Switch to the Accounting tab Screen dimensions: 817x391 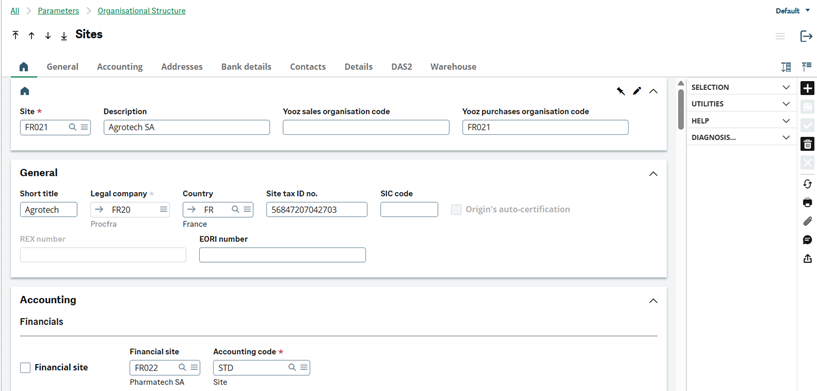click(120, 67)
